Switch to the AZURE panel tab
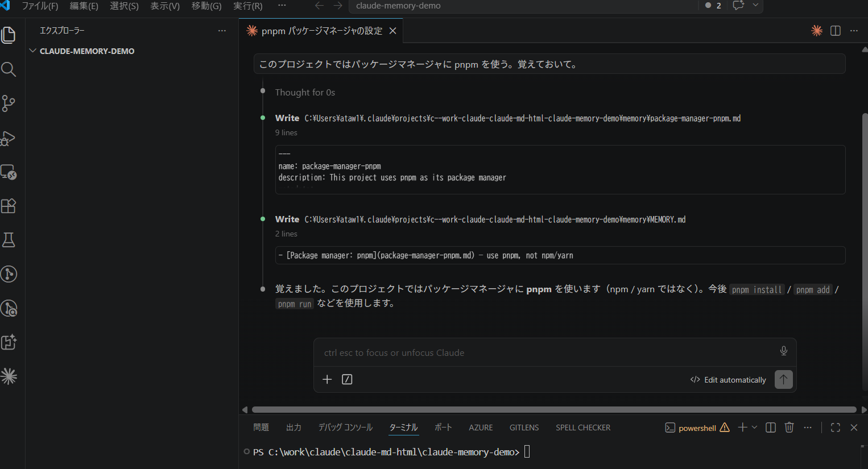 tap(481, 428)
